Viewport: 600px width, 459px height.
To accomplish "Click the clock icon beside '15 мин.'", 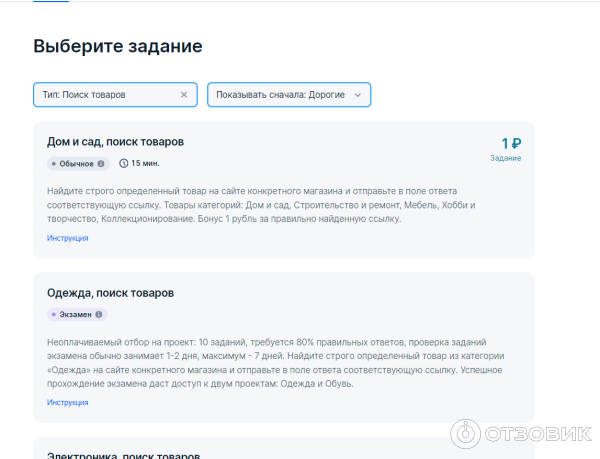I will pos(124,163).
